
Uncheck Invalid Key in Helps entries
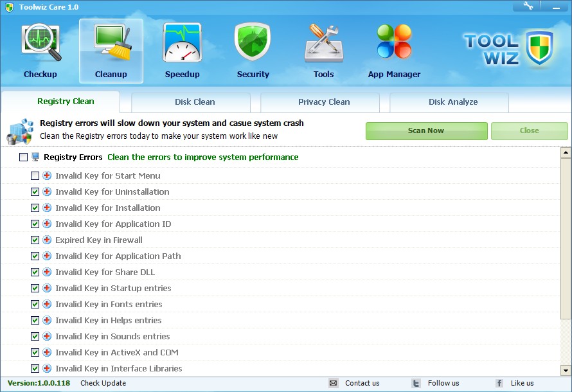click(35, 320)
